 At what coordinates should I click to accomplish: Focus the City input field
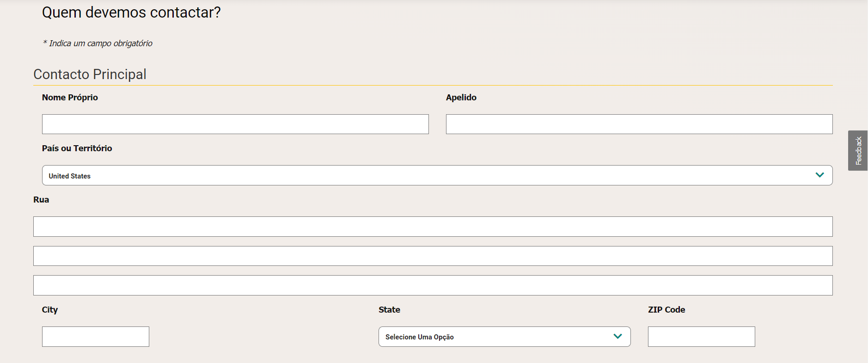pyautogui.click(x=96, y=337)
